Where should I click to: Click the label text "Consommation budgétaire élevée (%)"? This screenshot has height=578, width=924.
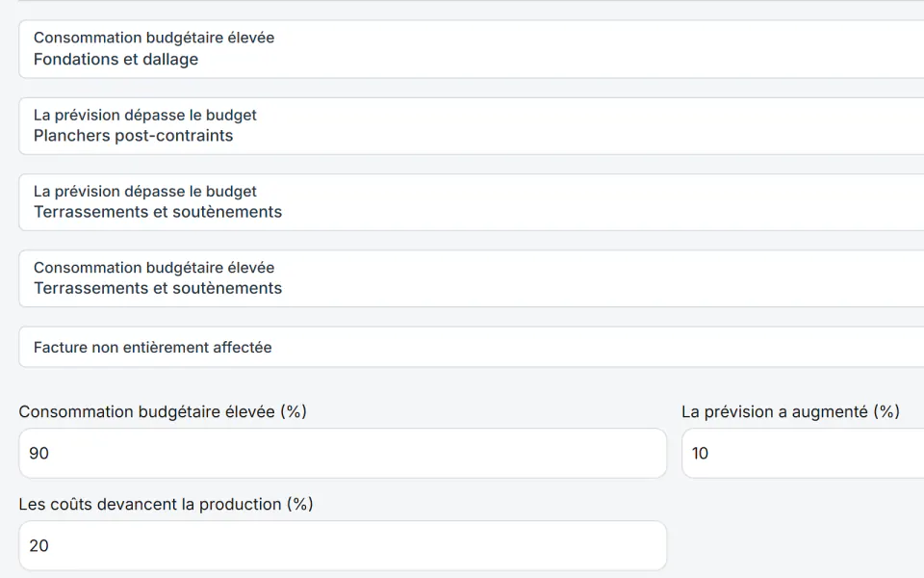coord(163,411)
